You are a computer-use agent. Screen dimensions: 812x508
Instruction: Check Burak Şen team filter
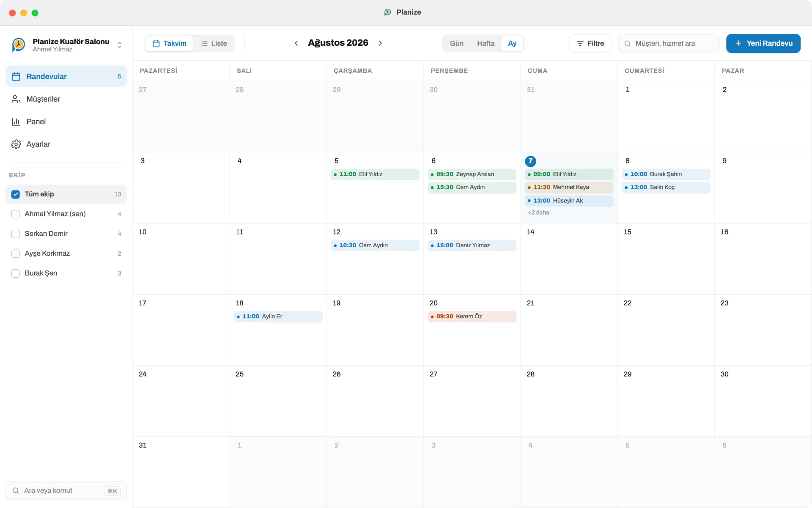click(x=16, y=273)
